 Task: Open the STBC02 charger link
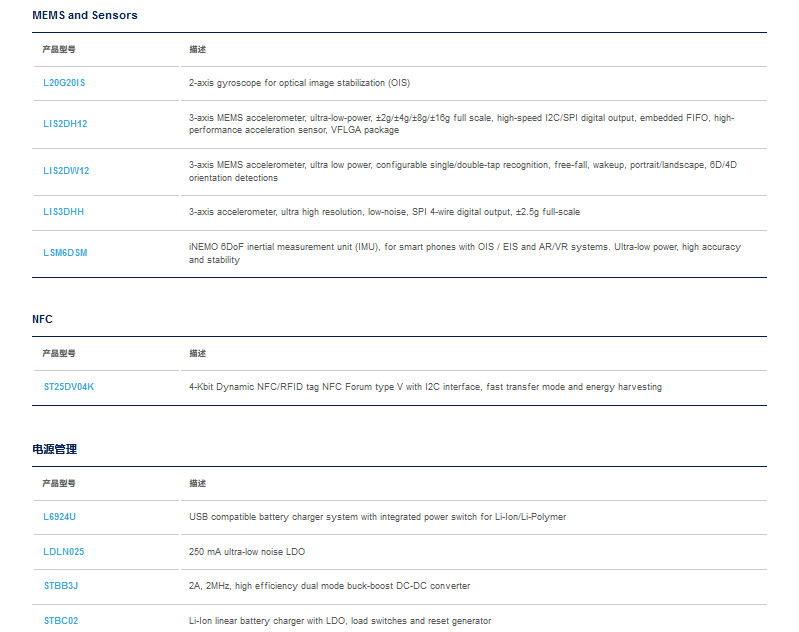tap(61, 621)
